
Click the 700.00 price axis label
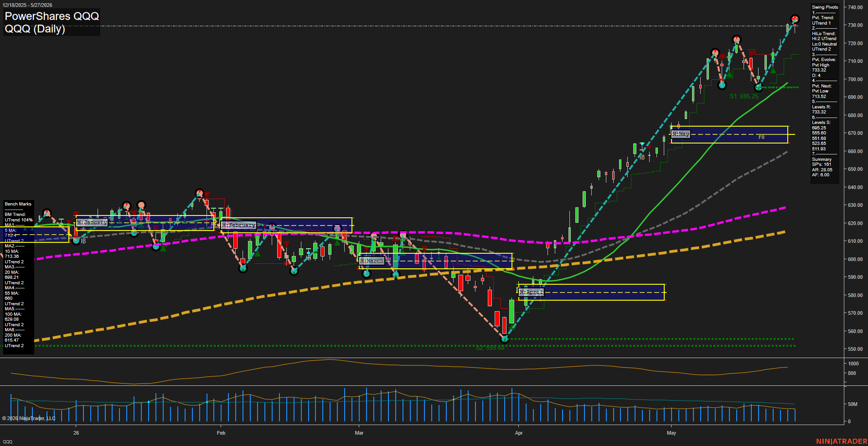855,79
